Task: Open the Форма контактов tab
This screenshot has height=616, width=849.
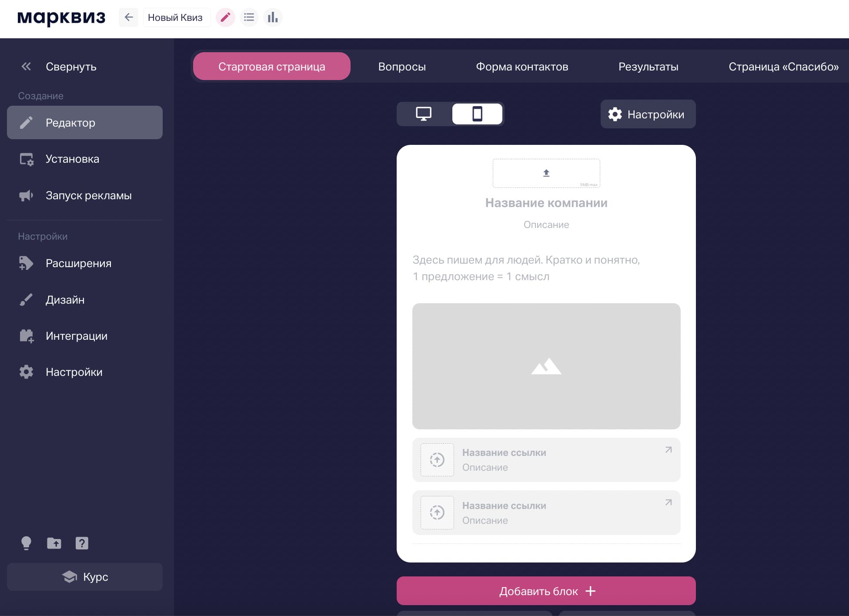Action: point(522,67)
